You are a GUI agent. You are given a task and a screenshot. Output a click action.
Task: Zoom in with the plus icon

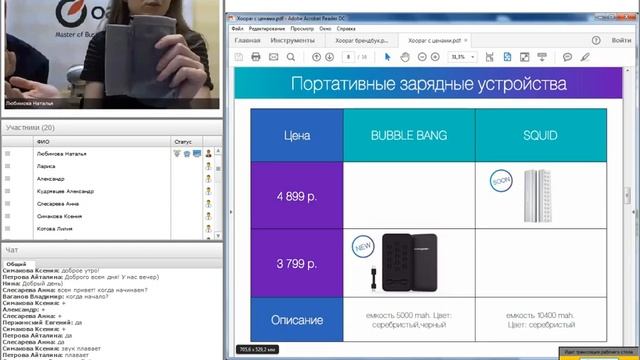pos(435,57)
